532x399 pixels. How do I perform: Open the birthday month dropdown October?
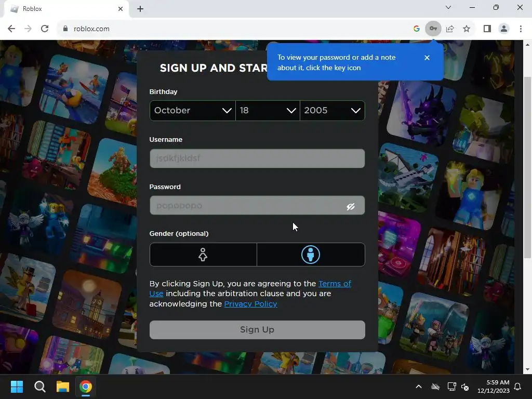click(192, 111)
